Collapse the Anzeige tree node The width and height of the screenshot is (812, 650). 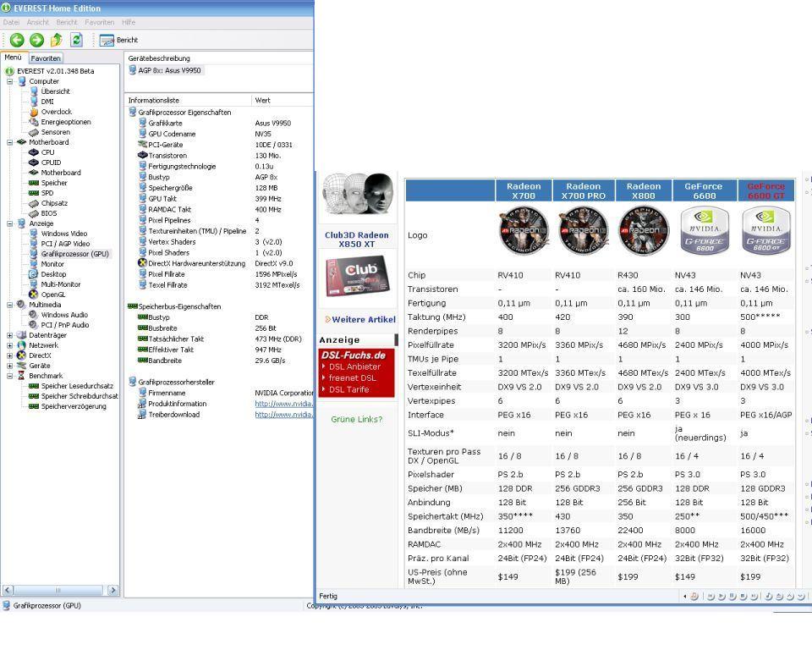(x=10, y=223)
